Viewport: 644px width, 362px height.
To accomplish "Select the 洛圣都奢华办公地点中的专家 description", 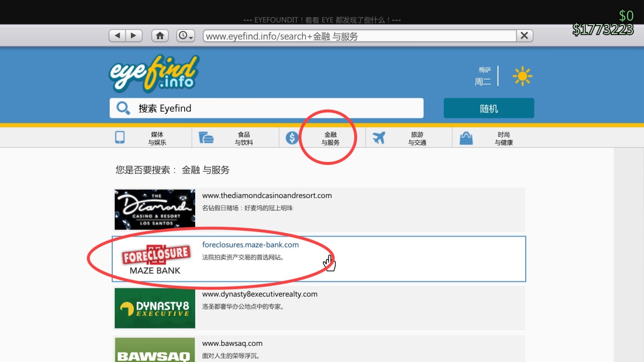I will [x=244, y=307].
